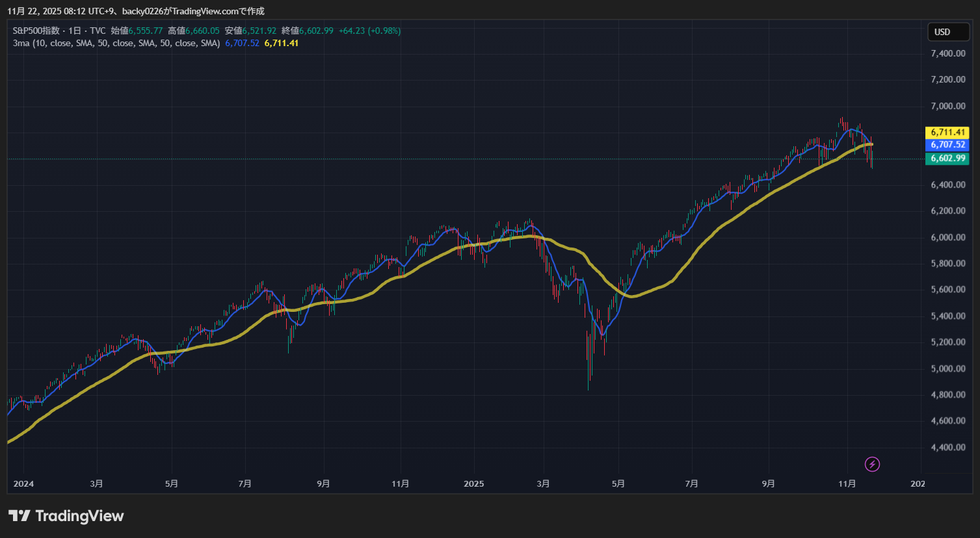Click the S&P500指数 symbol title
This screenshot has height=538, width=980.
pos(36,31)
